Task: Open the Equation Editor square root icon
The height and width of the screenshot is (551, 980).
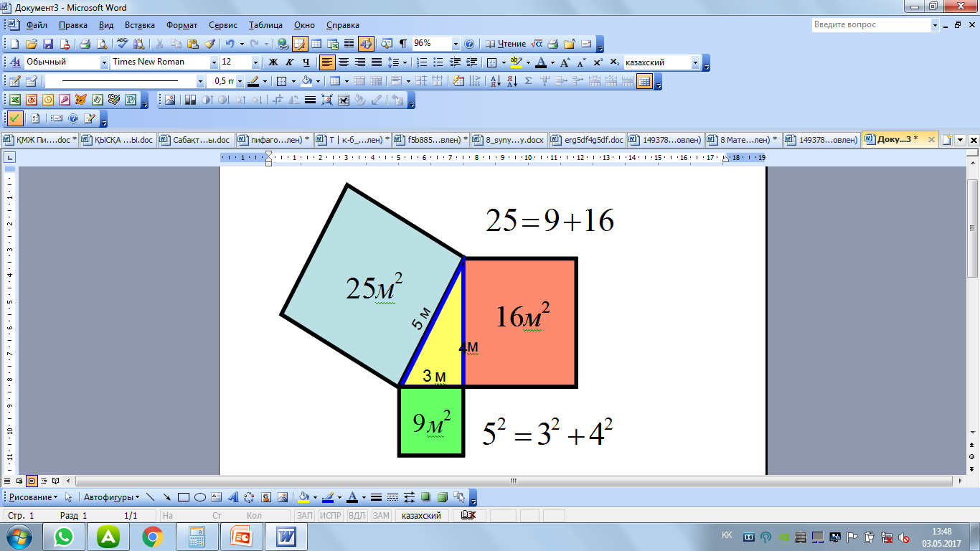Action: click(537, 44)
